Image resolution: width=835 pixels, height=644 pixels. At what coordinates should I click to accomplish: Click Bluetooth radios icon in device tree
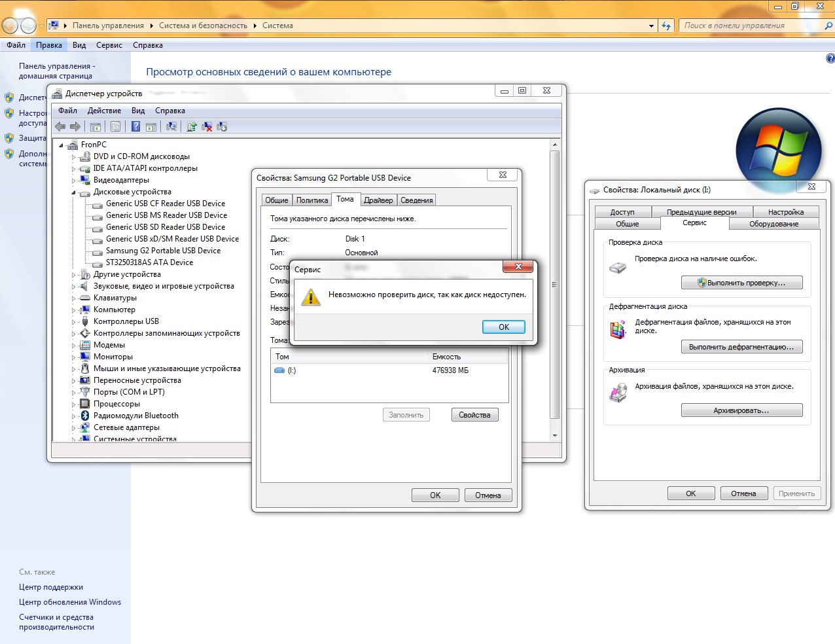tap(84, 416)
